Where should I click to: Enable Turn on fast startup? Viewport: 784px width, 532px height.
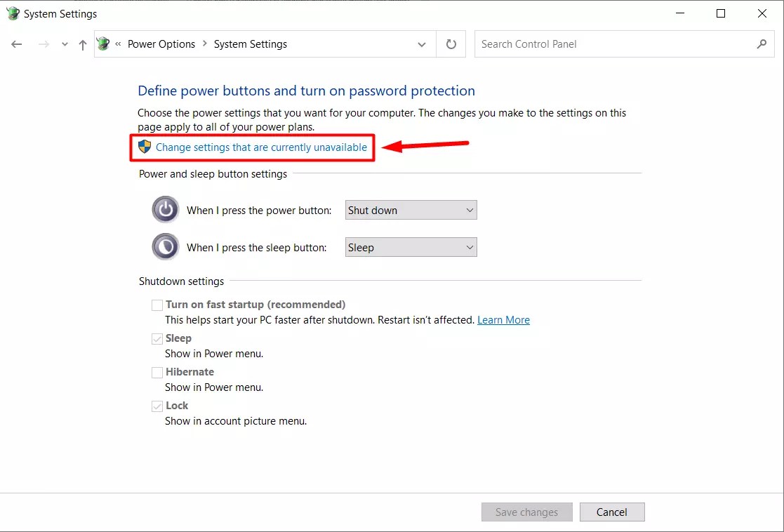point(157,305)
